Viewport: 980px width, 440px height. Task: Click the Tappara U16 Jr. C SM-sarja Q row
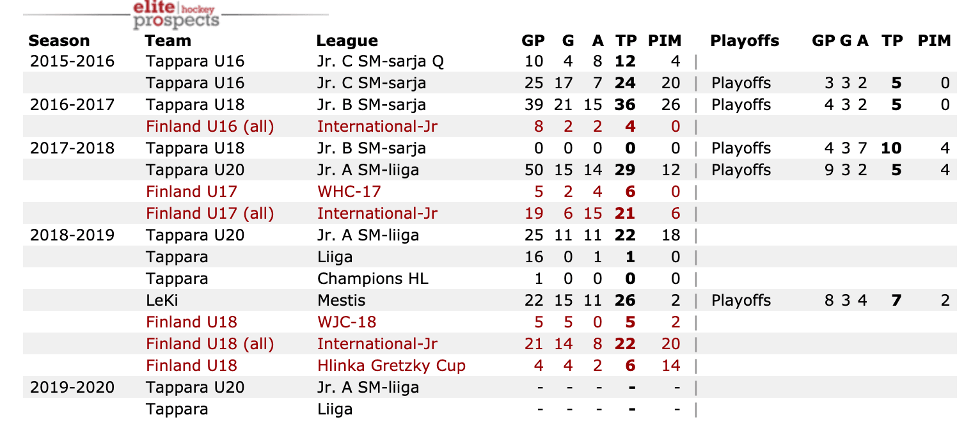pyautogui.click(x=380, y=61)
